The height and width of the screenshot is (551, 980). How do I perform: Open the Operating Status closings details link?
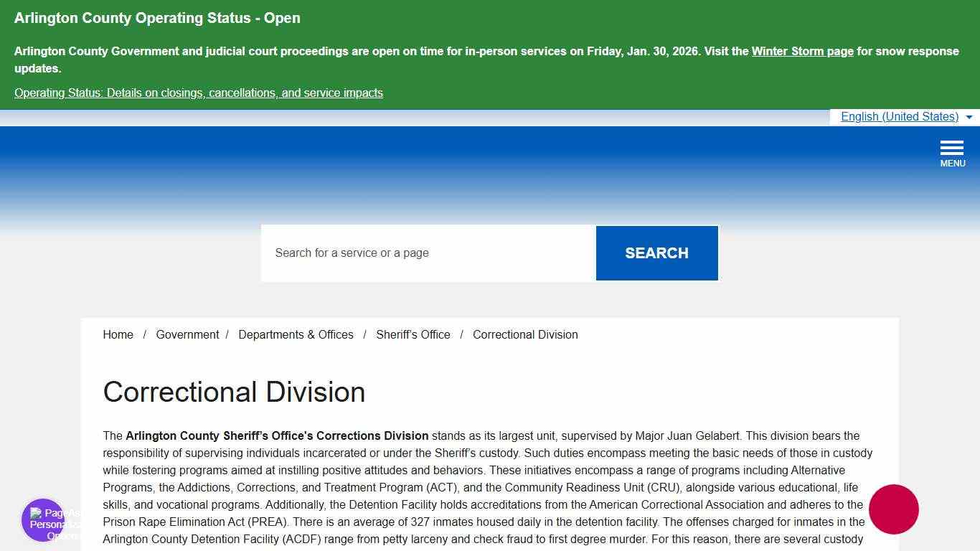pos(198,93)
